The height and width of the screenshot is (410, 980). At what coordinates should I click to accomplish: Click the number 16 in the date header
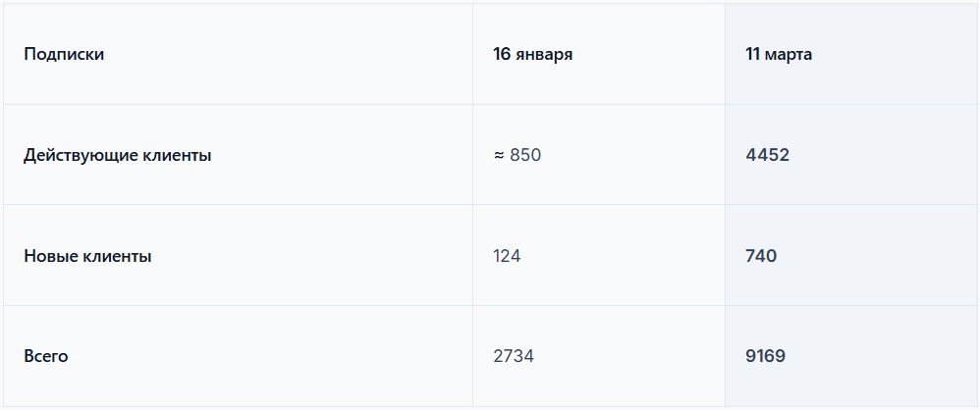[x=502, y=54]
